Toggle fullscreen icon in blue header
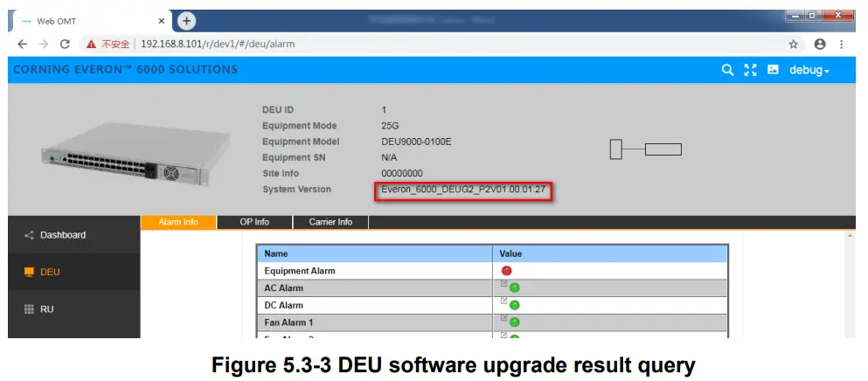Screen dimensions: 868x381 pyautogui.click(x=750, y=70)
